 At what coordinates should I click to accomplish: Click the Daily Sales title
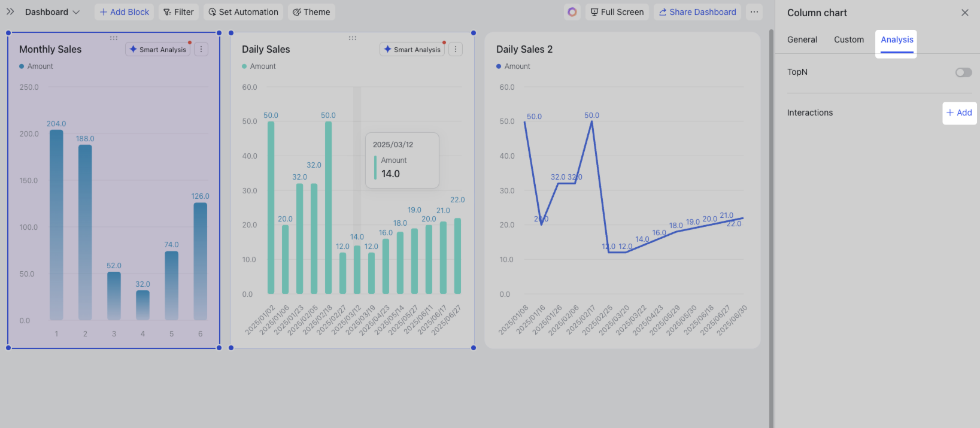coord(266,49)
